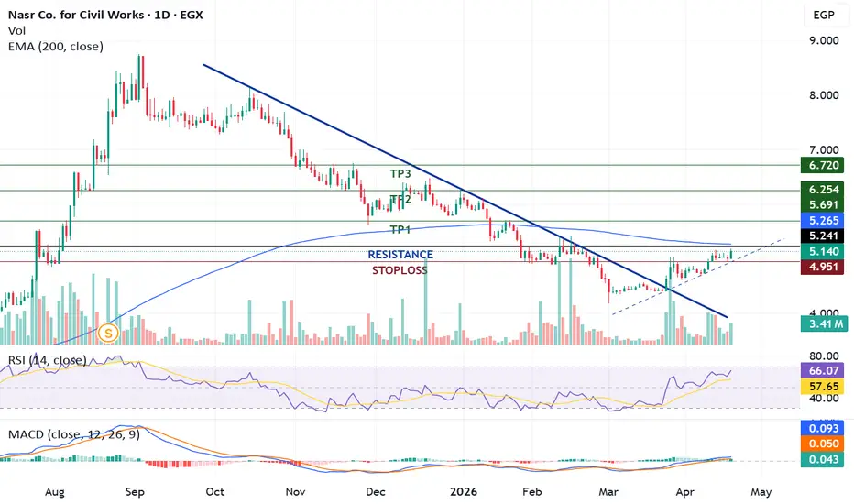The height and width of the screenshot is (504, 854).
Task: Click the 3.41 M volume label
Action: click(x=824, y=323)
